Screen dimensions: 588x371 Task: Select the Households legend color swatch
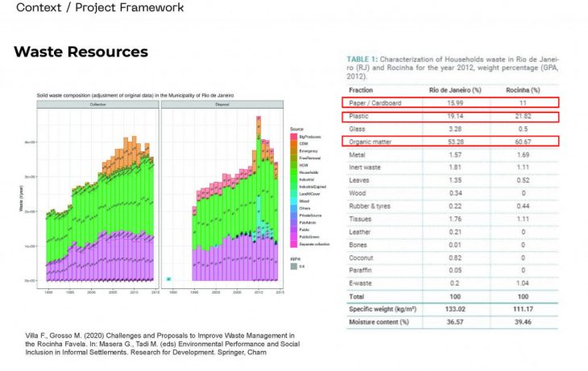[x=292, y=171]
